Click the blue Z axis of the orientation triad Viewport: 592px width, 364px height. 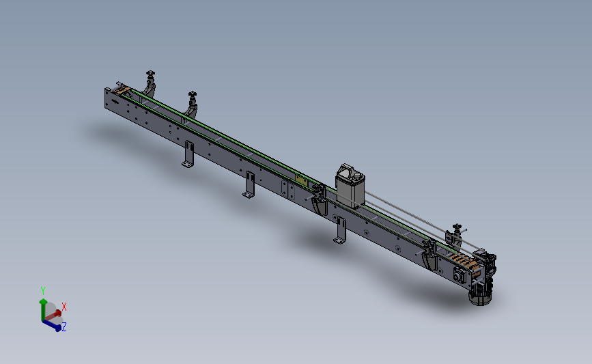(52, 325)
